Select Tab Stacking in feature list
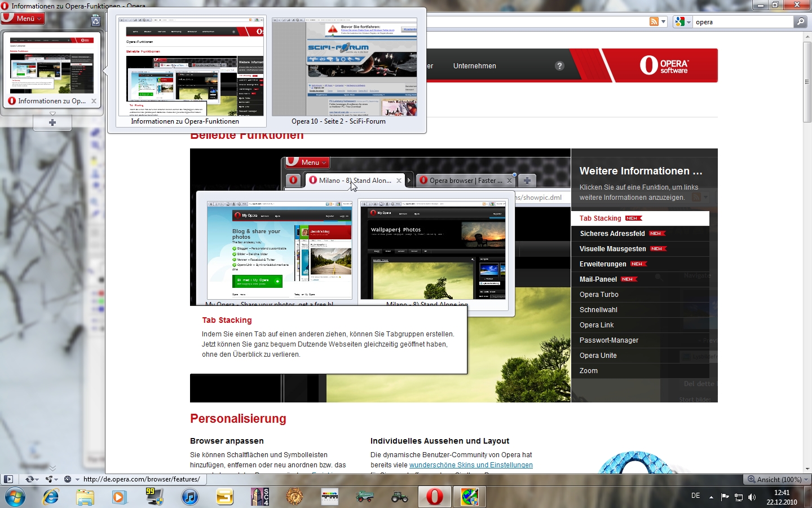The width and height of the screenshot is (812, 508). (x=601, y=218)
